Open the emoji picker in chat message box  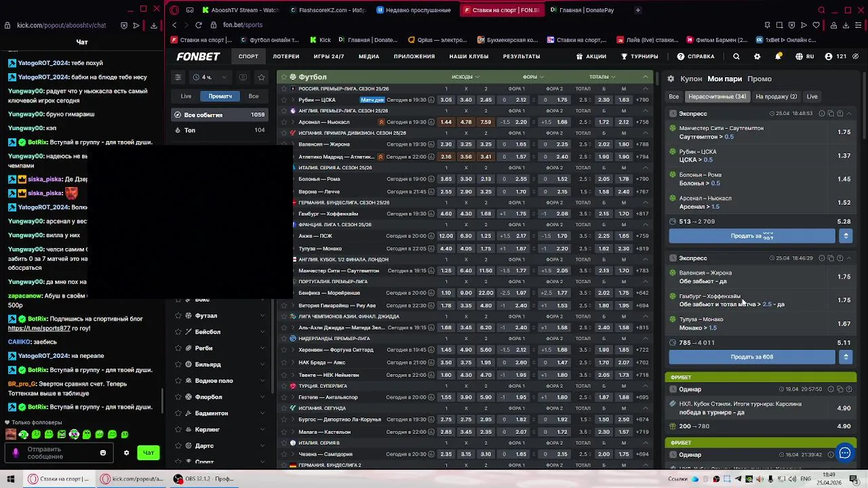coord(103,453)
